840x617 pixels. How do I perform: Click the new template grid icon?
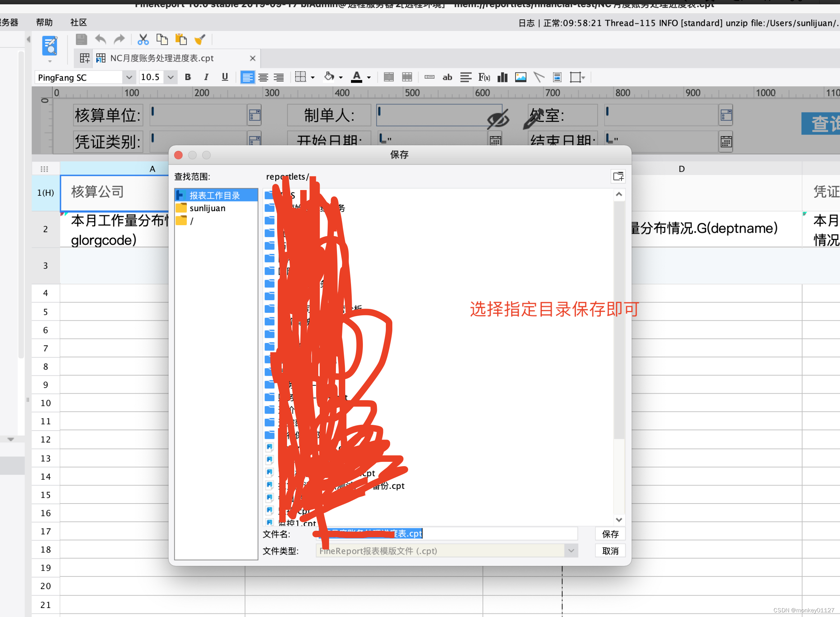coord(84,58)
